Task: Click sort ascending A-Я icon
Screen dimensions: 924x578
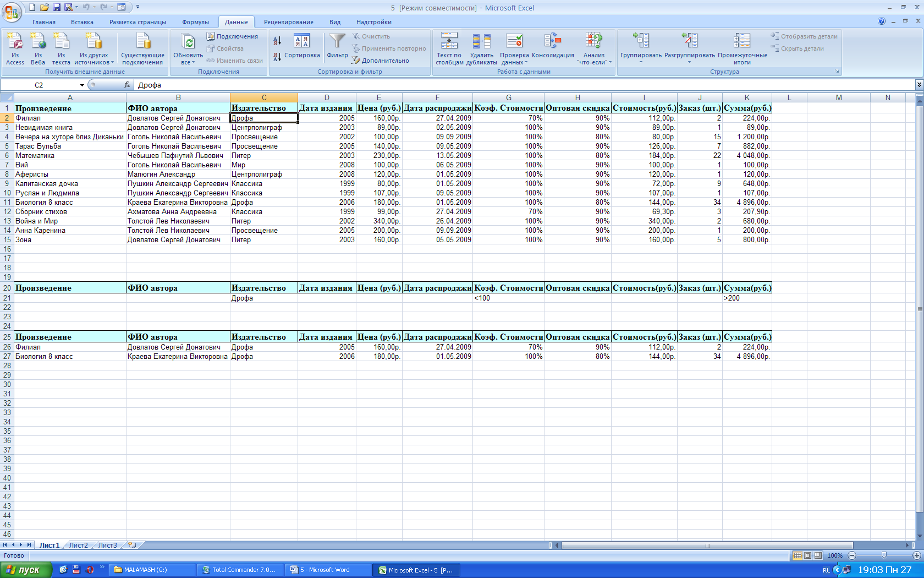Action: tap(277, 41)
